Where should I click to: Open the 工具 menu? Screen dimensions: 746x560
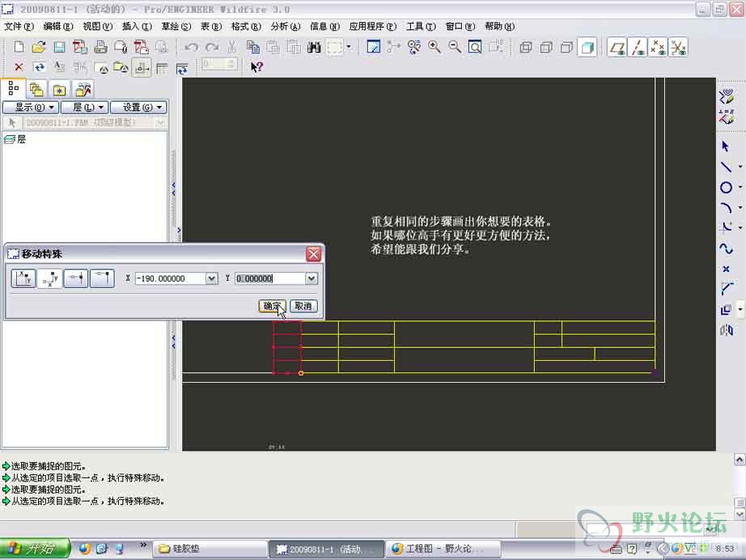point(421,26)
